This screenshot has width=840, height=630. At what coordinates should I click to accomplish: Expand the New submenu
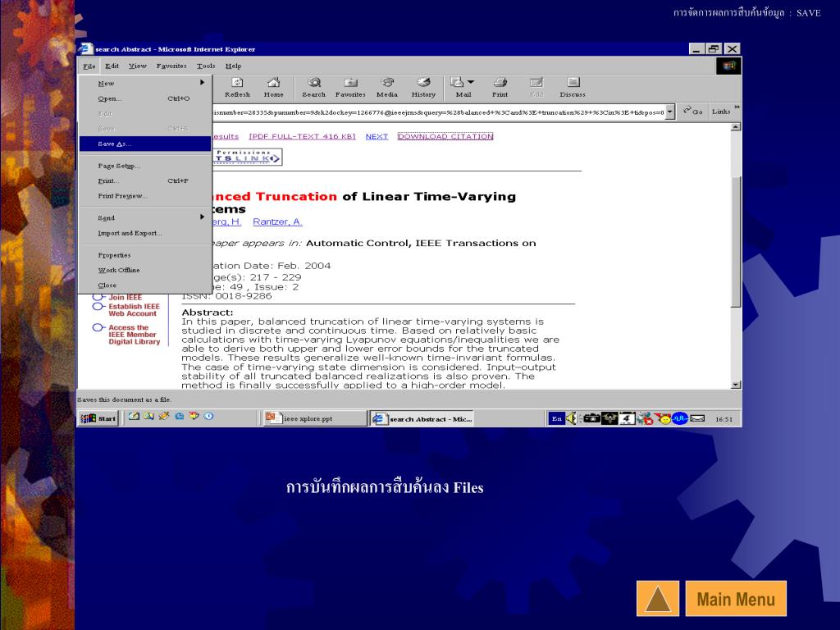click(x=145, y=83)
